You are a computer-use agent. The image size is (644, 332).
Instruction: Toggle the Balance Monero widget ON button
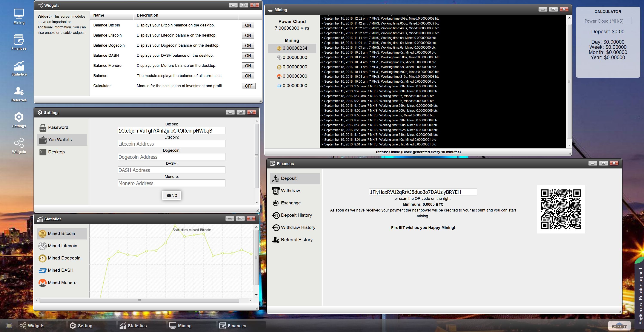click(x=248, y=66)
